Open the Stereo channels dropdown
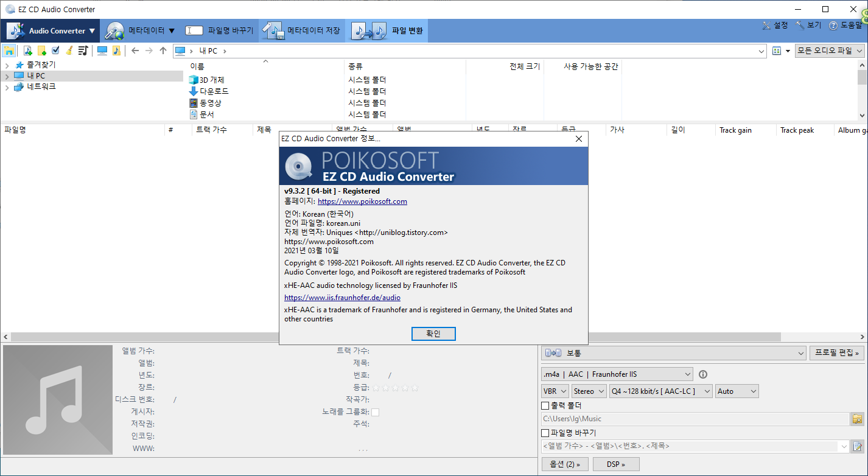The height and width of the screenshot is (476, 868). click(589, 391)
